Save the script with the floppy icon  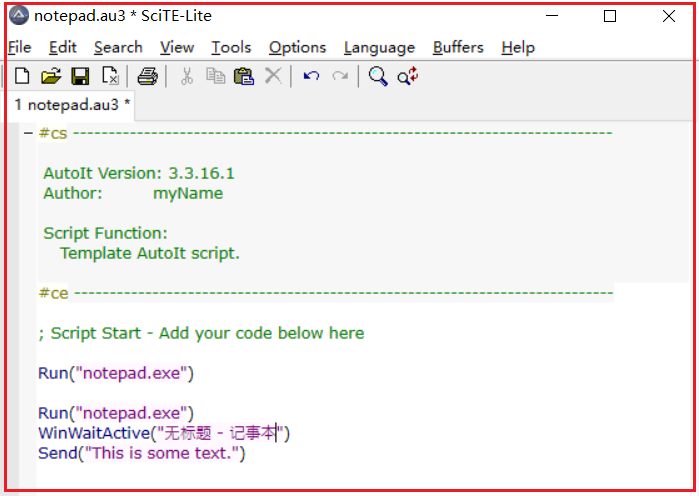pos(80,76)
